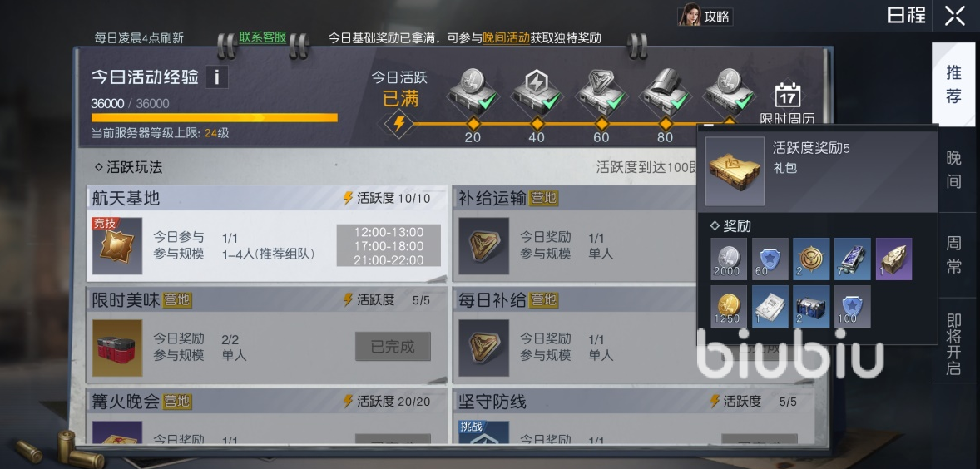980x469 pixels.
Task: Select the 1250 gold coin reward item
Action: pyautogui.click(x=729, y=306)
